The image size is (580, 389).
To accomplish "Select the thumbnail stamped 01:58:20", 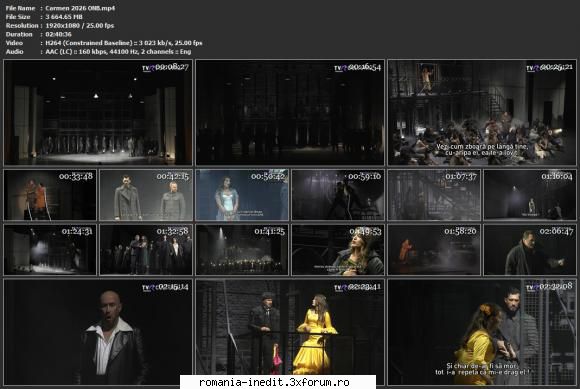I will [x=434, y=250].
